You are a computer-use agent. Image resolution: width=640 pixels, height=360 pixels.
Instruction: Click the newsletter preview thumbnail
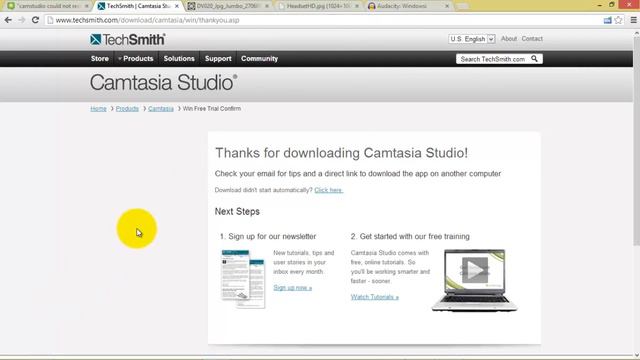click(x=243, y=279)
